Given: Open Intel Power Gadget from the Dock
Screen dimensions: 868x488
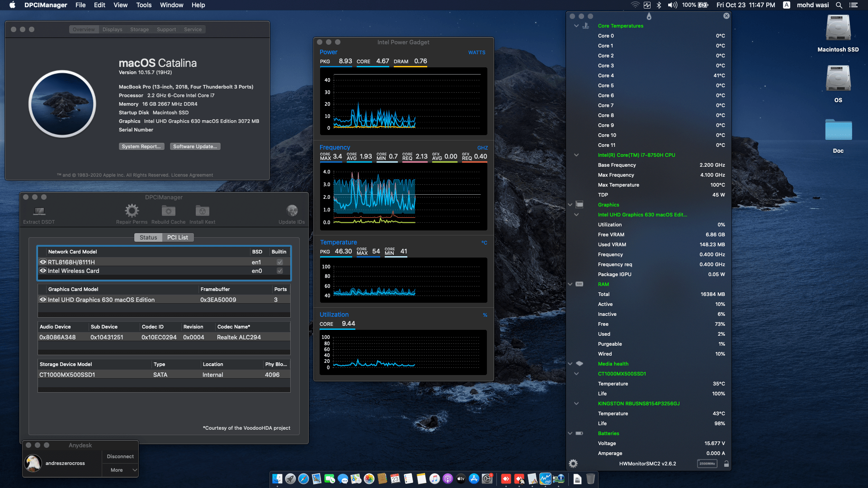Looking at the screenshot, I should [545, 479].
